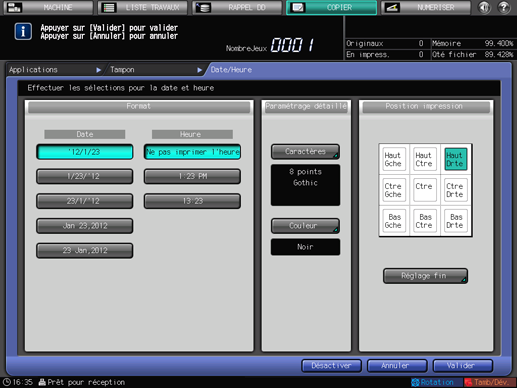Click the Paramétrage détaillé header

pyautogui.click(x=306, y=107)
